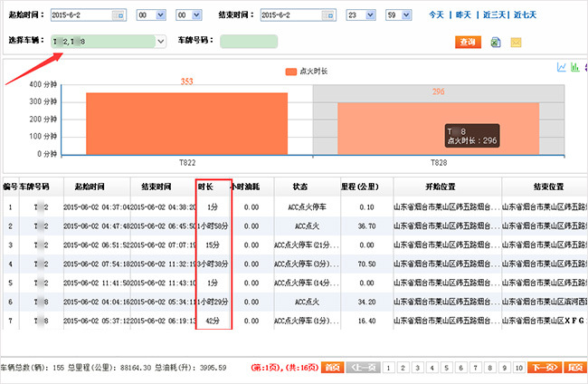This screenshot has width=588, height=384.
Task: Go to page 7
Action: click(476, 368)
